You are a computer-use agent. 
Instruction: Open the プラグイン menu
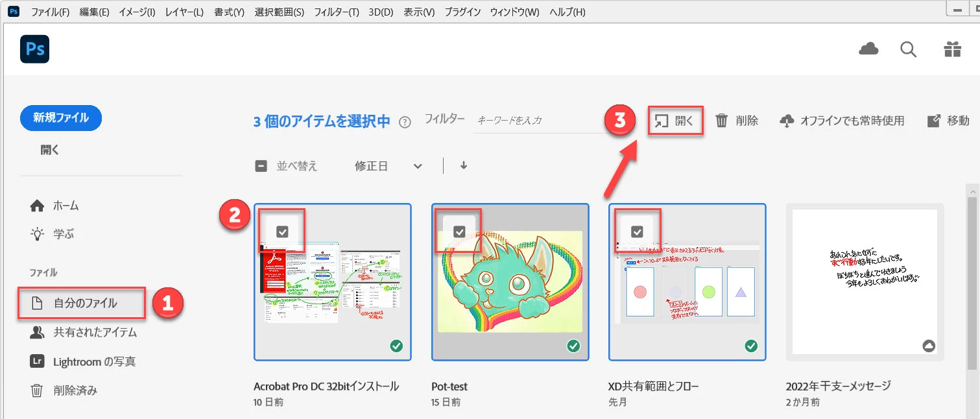[x=462, y=12]
